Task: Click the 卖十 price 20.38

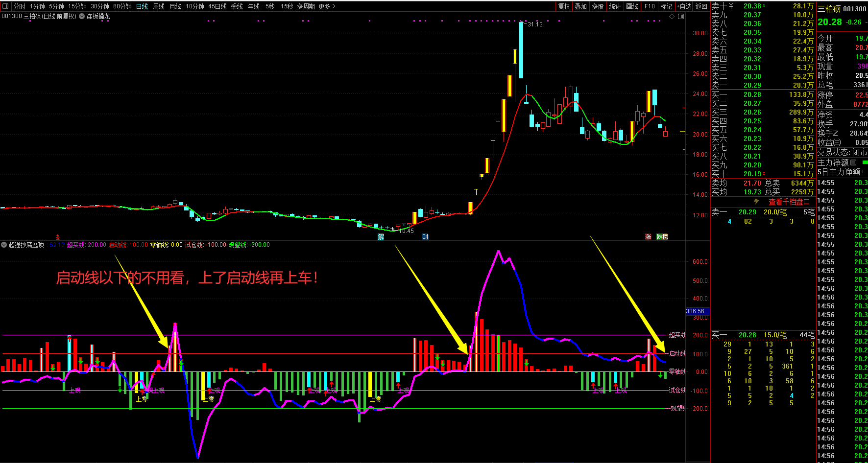Action: pos(752,6)
